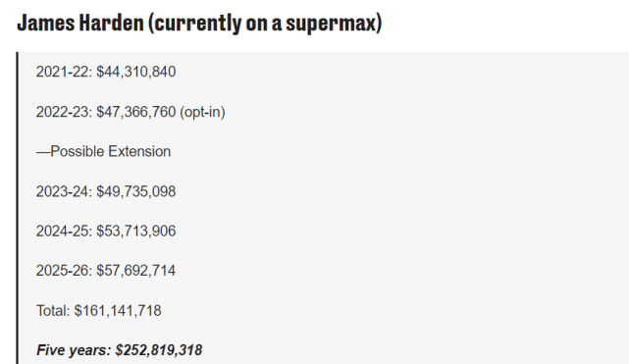Click the 2023-24 season label
This screenshot has height=364, width=629.
[x=64, y=191]
